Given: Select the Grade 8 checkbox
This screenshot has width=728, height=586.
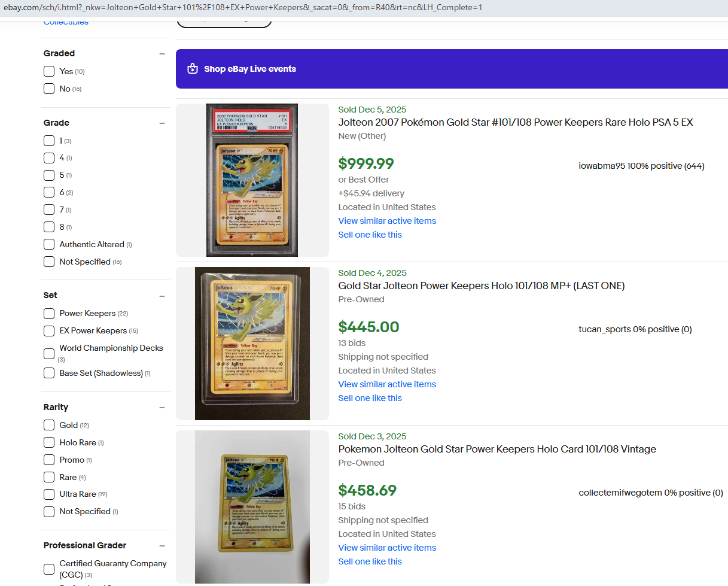Looking at the screenshot, I should [x=48, y=227].
